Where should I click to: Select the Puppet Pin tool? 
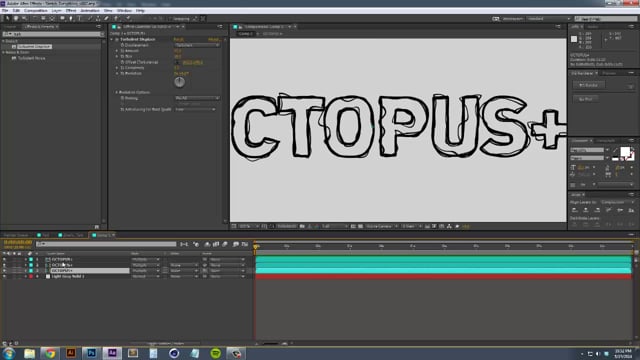(128, 18)
